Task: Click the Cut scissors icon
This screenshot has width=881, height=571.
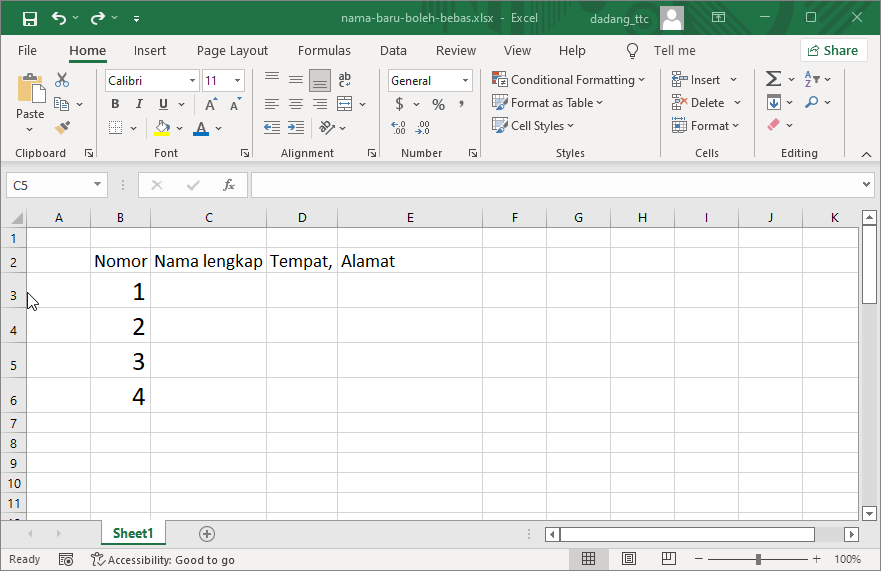Action: pos(62,80)
